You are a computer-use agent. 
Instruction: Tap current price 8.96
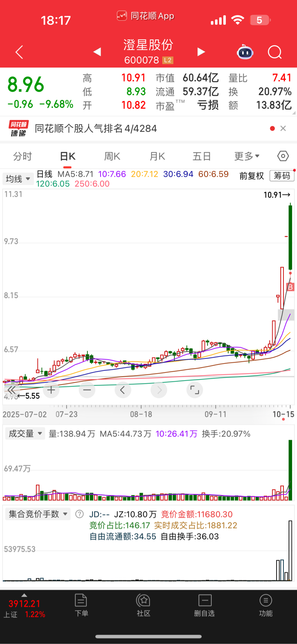click(x=26, y=84)
